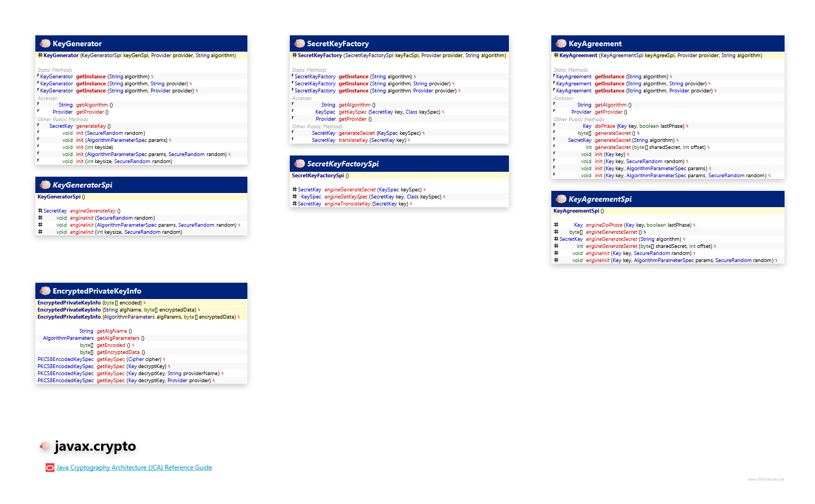Click KeyGeneratorSpi engineInit (SecureRandom random) method
Screen dimensions: 815x504
coord(141,218)
